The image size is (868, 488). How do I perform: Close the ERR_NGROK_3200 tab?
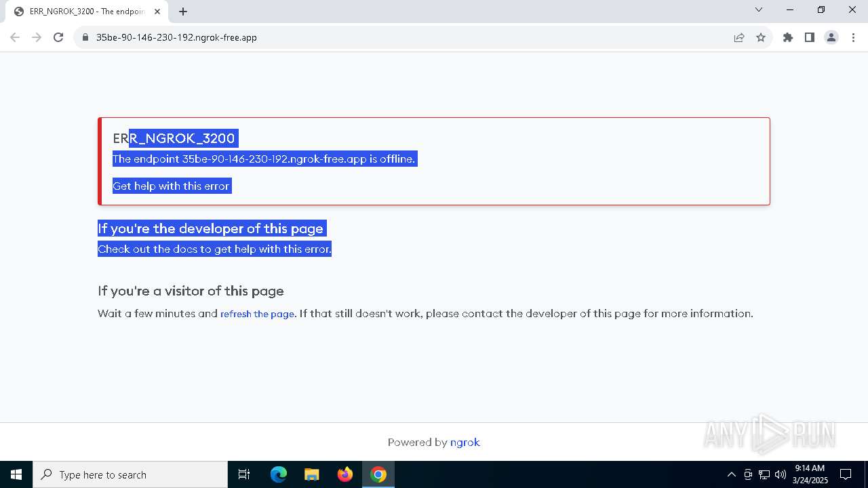coord(157,12)
